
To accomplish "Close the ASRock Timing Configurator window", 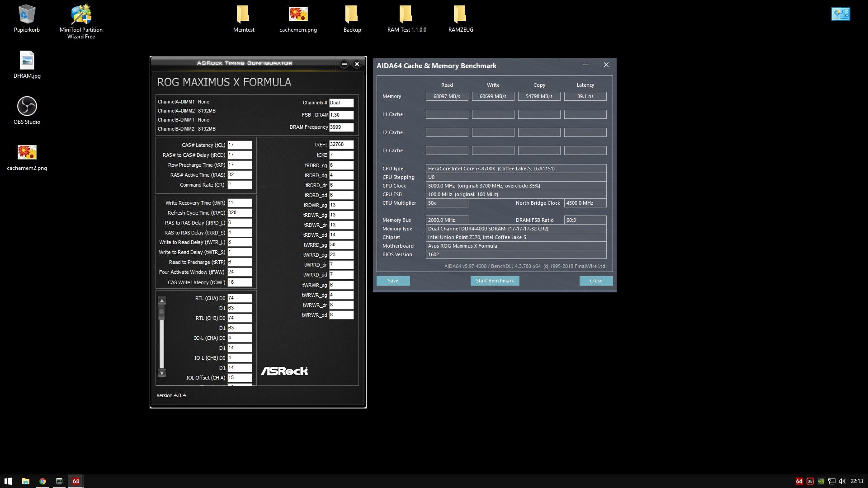I will pos(357,64).
